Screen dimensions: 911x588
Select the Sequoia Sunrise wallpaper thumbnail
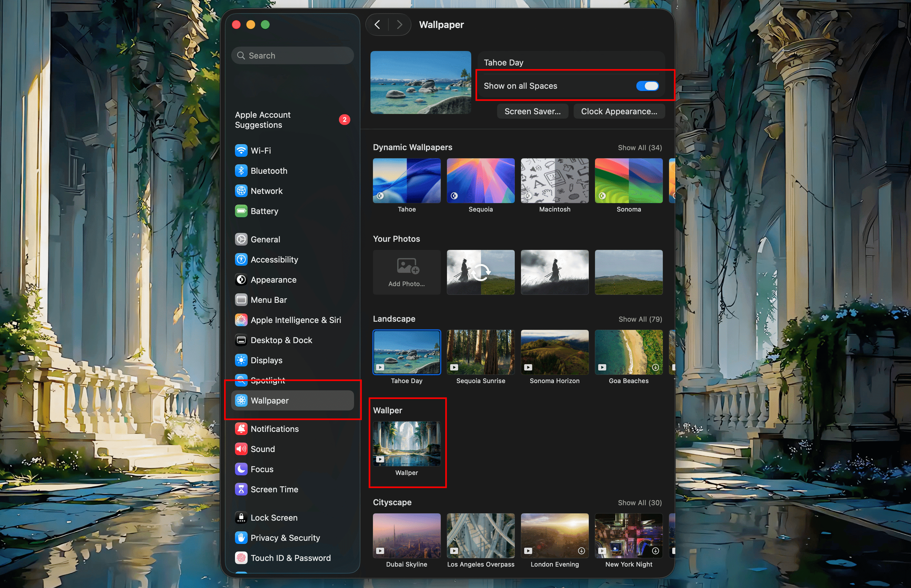click(x=480, y=352)
